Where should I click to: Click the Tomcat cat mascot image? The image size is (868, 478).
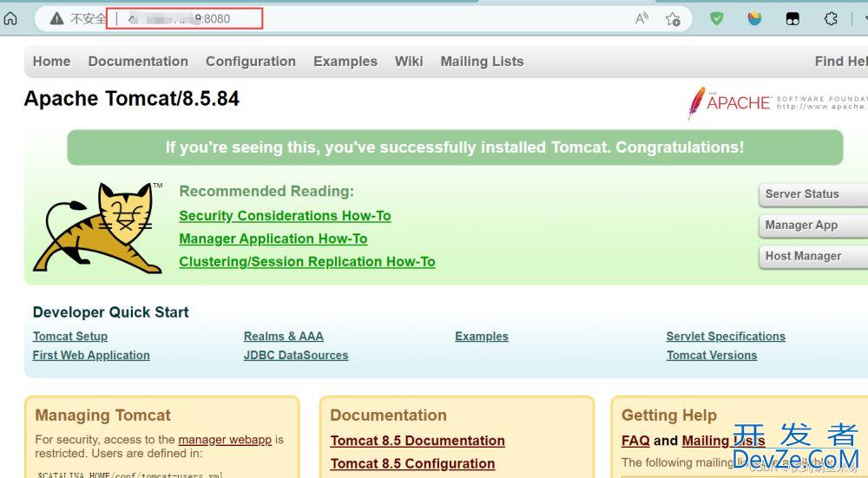coord(99,228)
